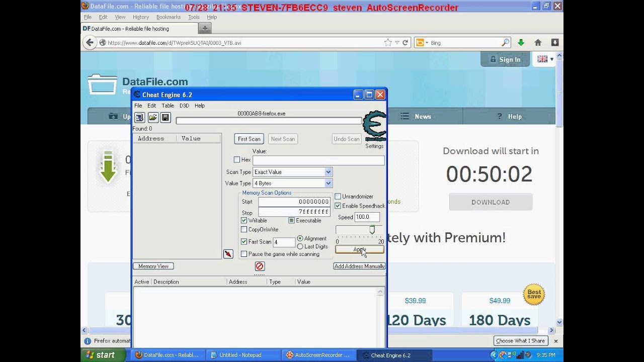
Task: Click the open file folder icon in Cheat Engine
Action: click(152, 118)
